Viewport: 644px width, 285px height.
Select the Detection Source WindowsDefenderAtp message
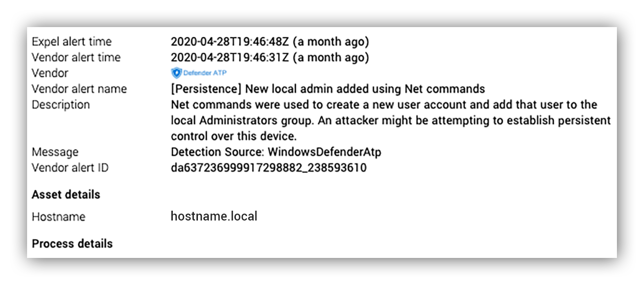coord(276,152)
